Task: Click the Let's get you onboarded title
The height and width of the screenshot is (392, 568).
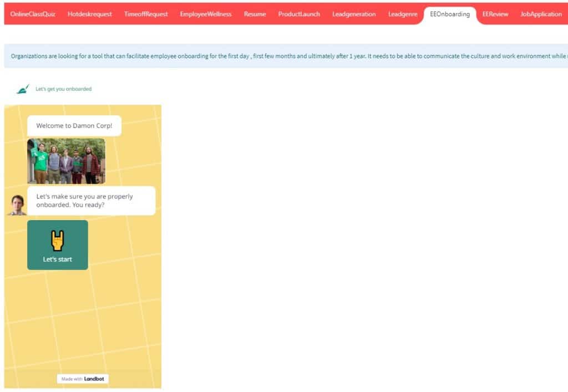Action: pyautogui.click(x=63, y=89)
